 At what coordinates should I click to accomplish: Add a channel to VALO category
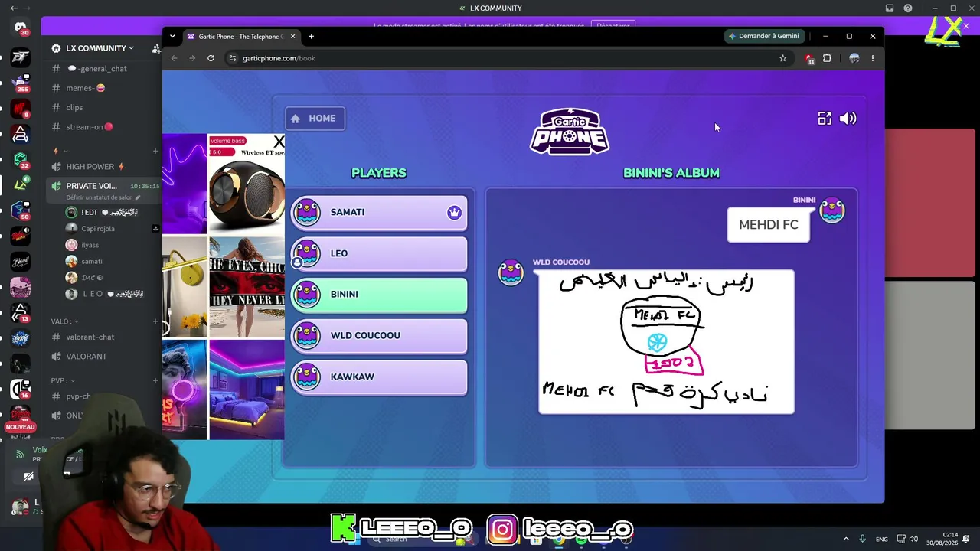tap(155, 321)
